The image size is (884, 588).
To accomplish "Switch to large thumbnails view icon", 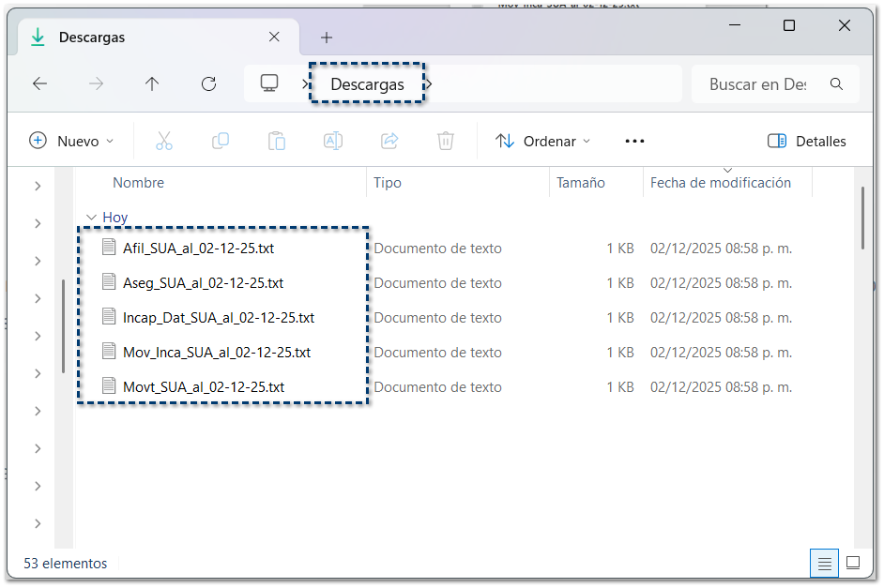I will [853, 563].
